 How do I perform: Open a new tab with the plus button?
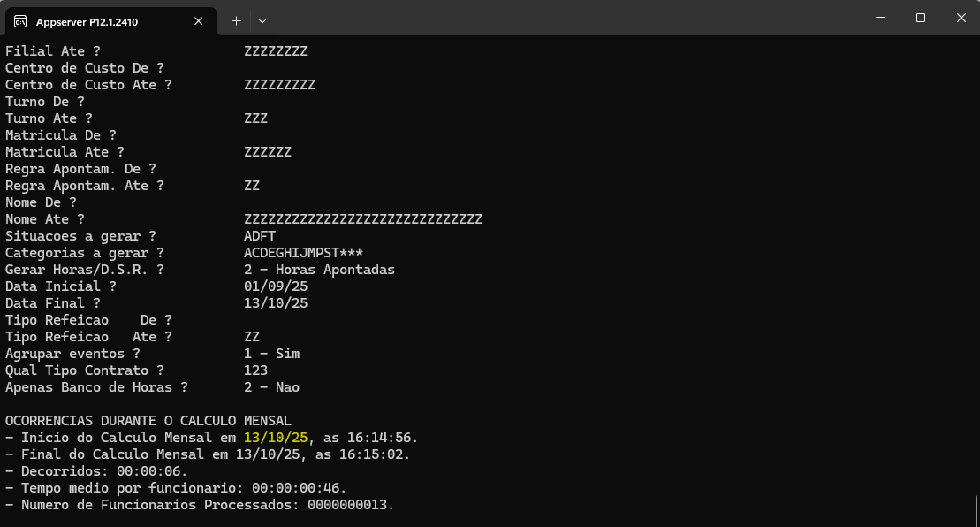click(236, 20)
